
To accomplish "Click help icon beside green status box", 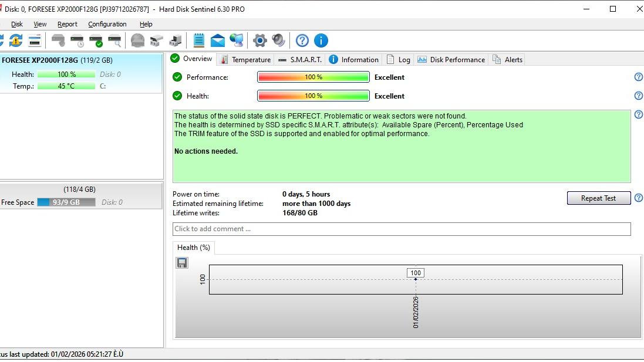I will [639, 114].
